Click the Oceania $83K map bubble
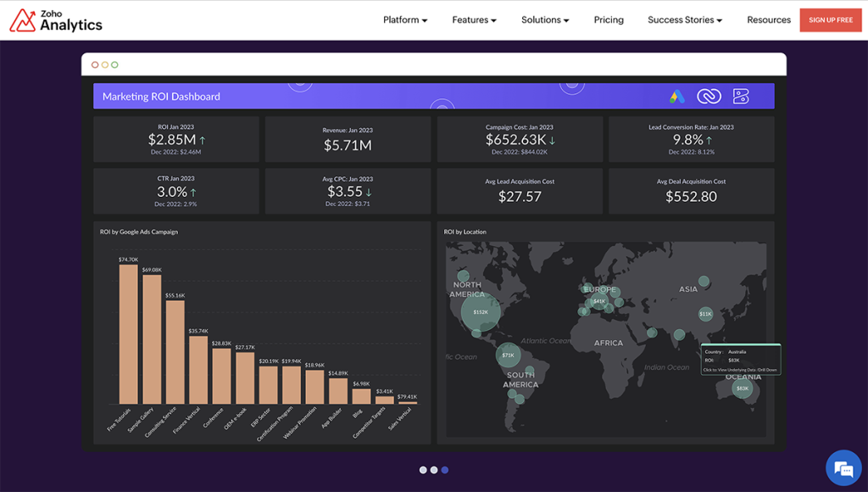This screenshot has height=492, width=868. [743, 389]
